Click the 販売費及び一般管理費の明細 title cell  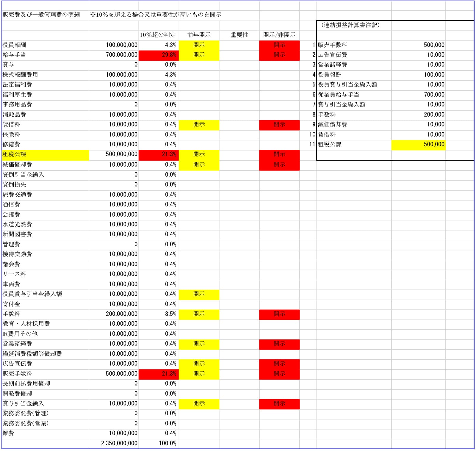tap(41, 15)
